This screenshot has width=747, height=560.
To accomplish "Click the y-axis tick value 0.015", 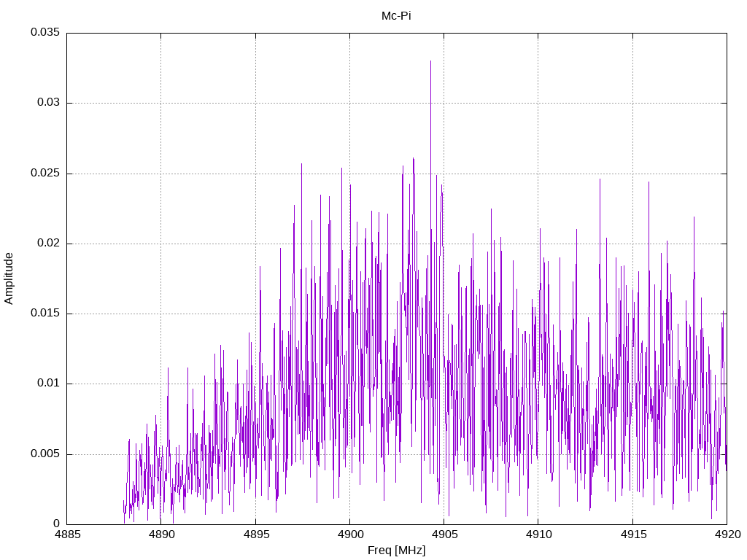I will pyautogui.click(x=45, y=313).
